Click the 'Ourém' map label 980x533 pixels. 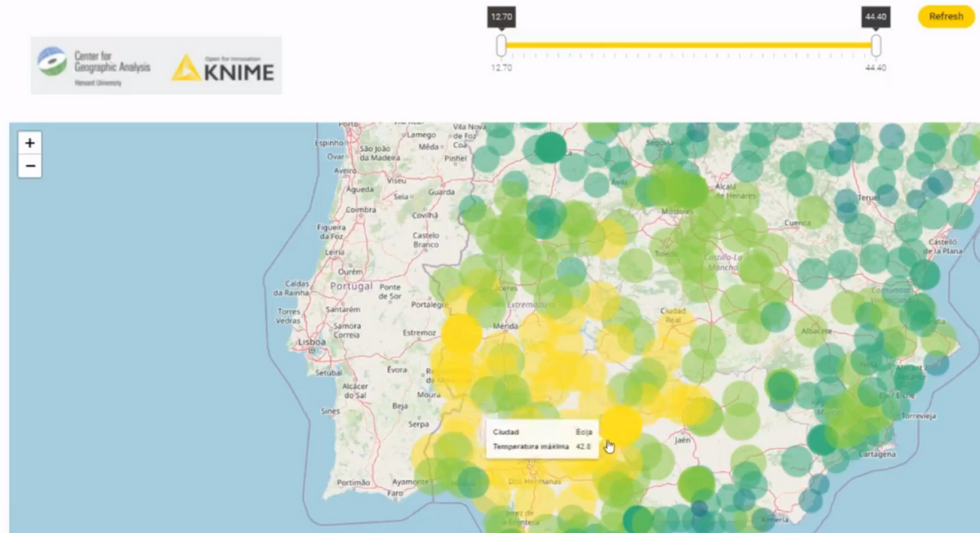[351, 272]
